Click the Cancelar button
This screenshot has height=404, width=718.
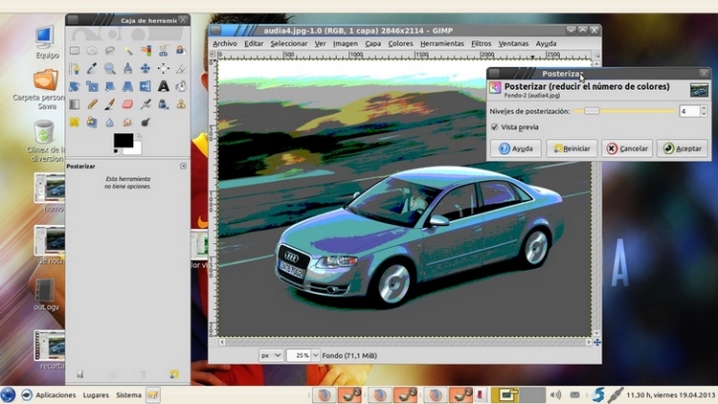627,148
